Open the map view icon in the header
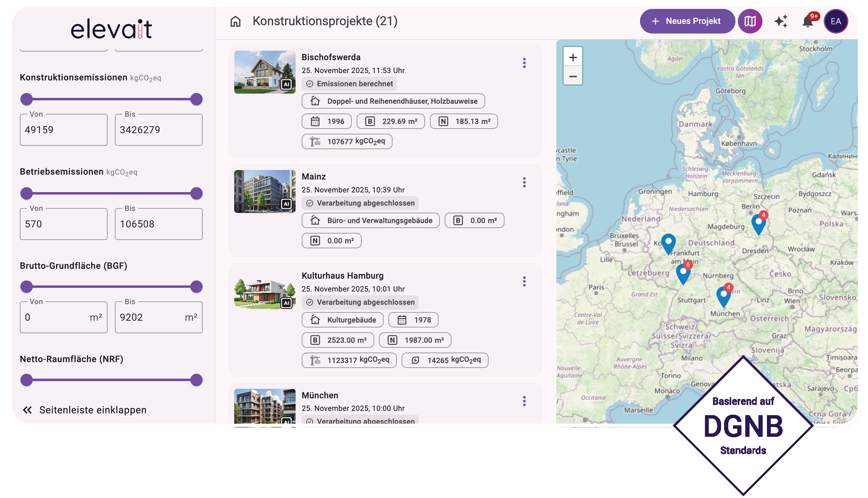The image size is (868, 498). [750, 21]
